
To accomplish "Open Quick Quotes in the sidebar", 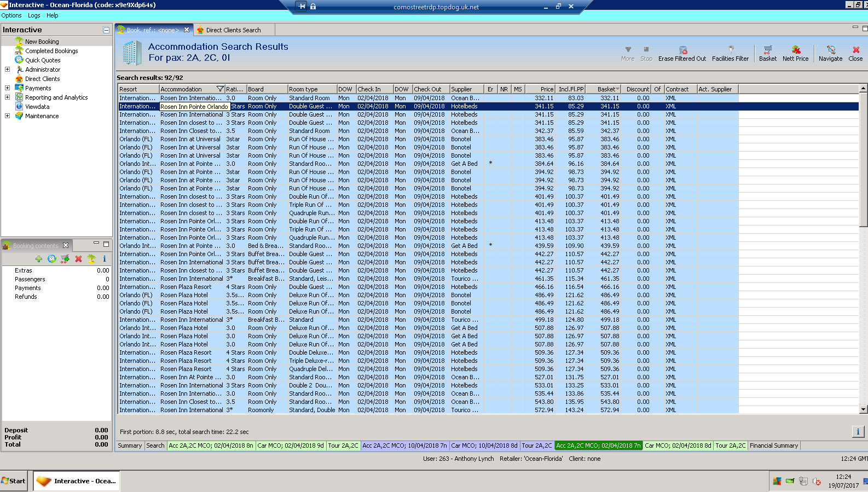I will click(x=43, y=60).
